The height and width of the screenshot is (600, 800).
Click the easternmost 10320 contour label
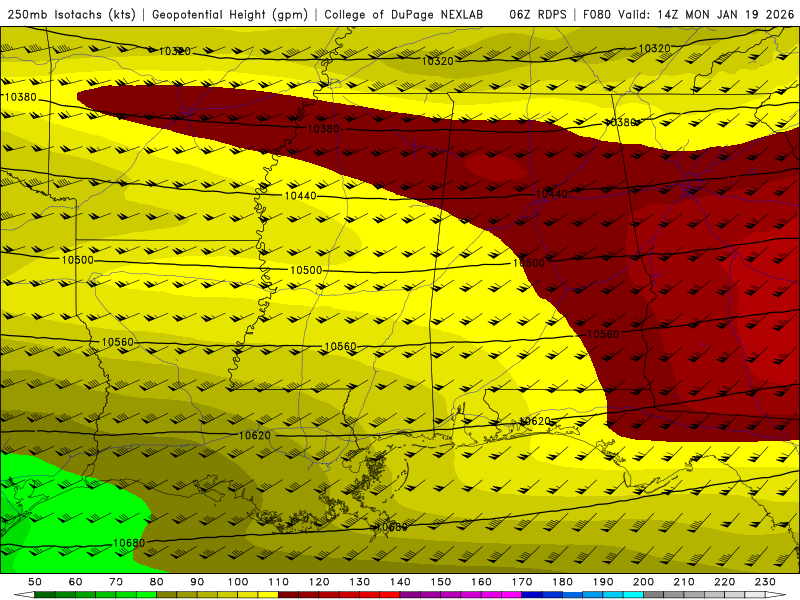click(x=654, y=48)
